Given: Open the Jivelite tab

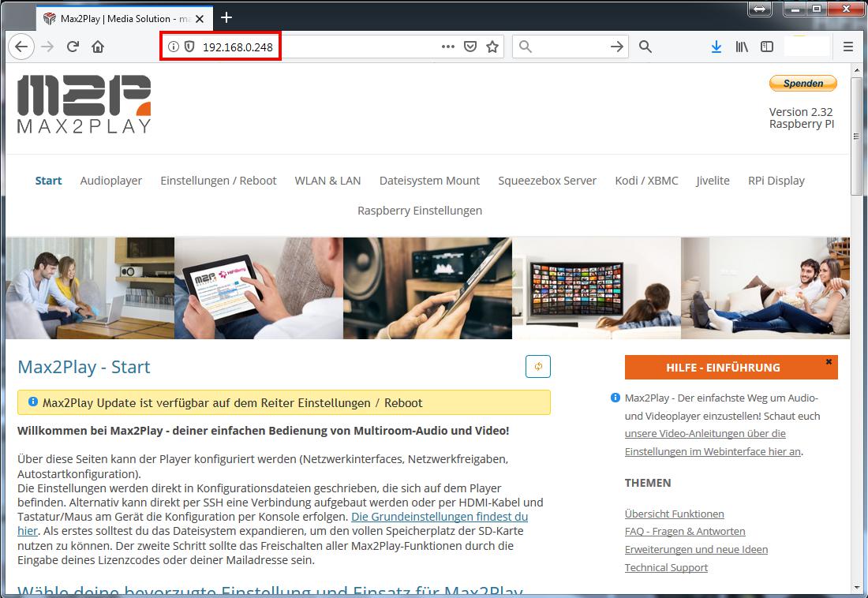Looking at the screenshot, I should (713, 181).
